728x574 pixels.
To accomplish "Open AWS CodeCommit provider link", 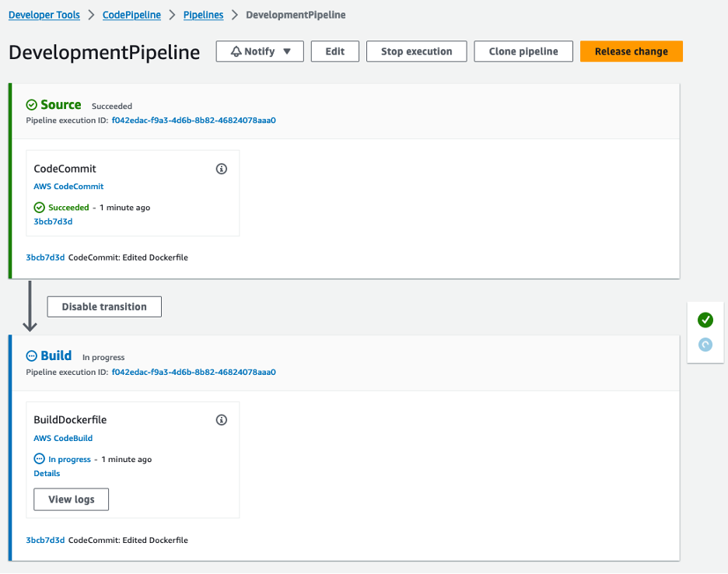I will [68, 186].
